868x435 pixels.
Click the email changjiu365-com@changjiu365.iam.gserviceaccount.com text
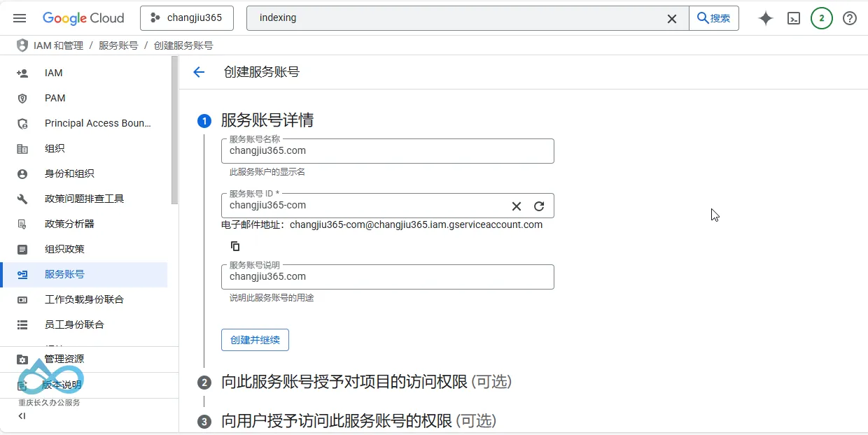click(416, 224)
